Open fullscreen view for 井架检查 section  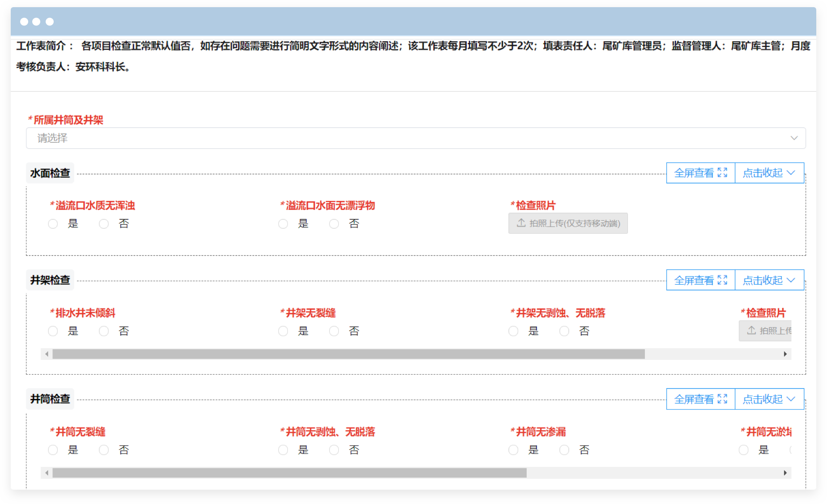tap(700, 280)
